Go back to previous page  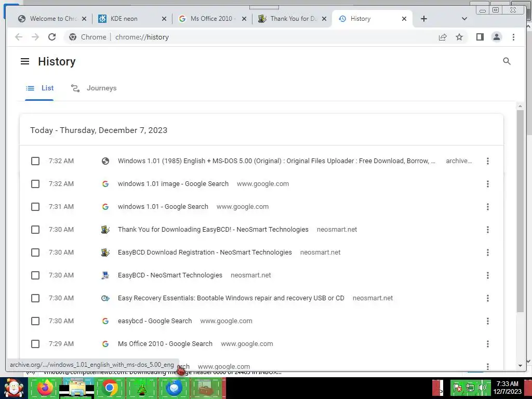tap(19, 37)
